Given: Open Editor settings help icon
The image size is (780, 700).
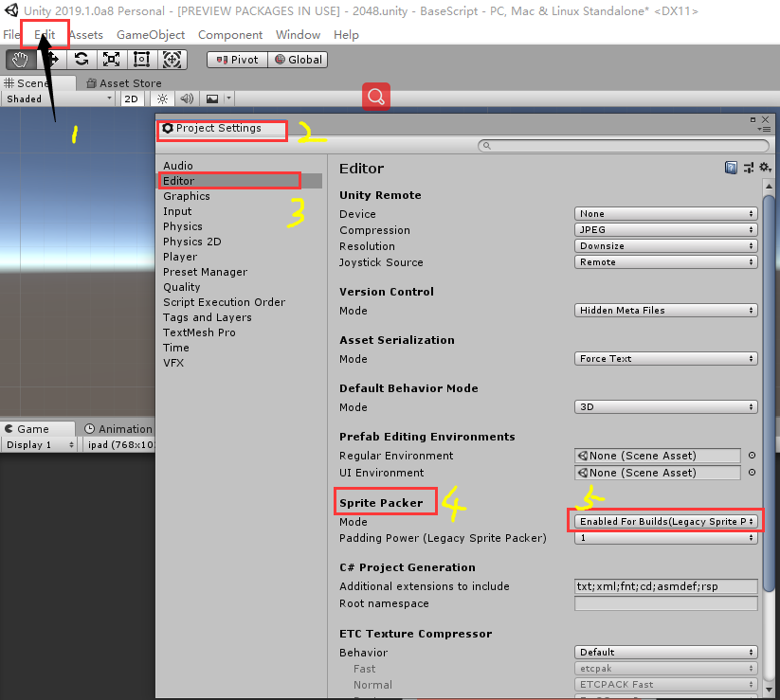Looking at the screenshot, I should [x=731, y=168].
